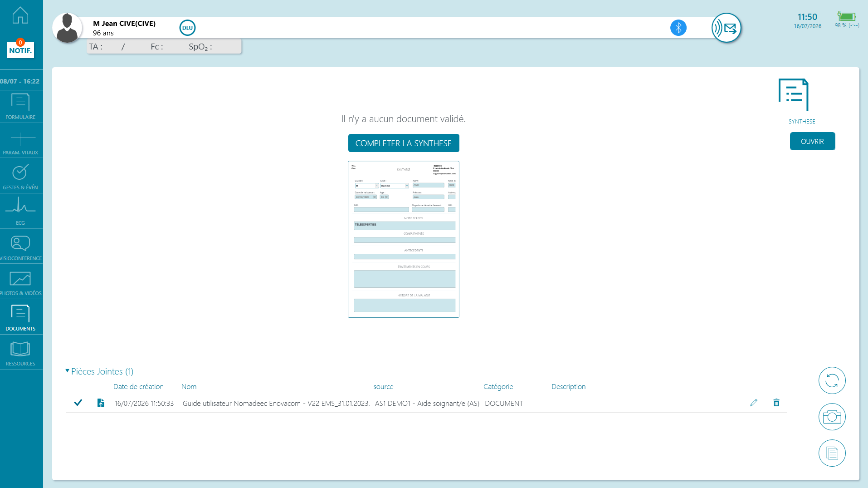
Task: Click the patient avatar picture
Action: 67,28
